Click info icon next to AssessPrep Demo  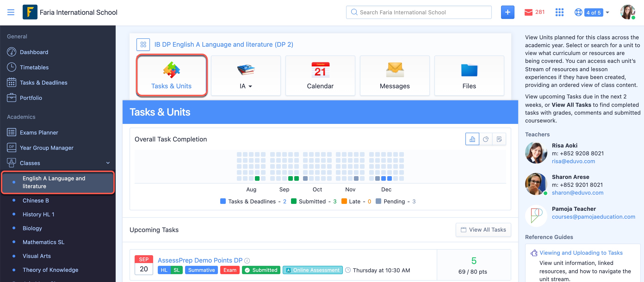click(247, 261)
